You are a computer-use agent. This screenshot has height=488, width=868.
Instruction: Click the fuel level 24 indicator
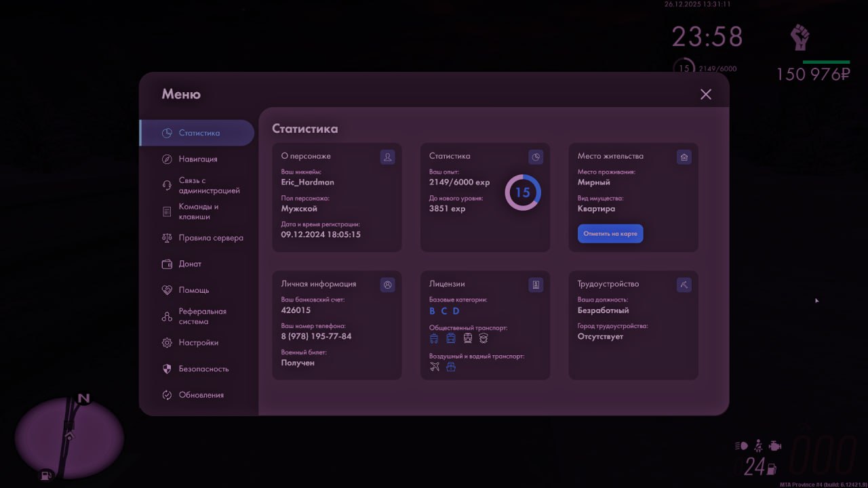pyautogui.click(x=760, y=467)
